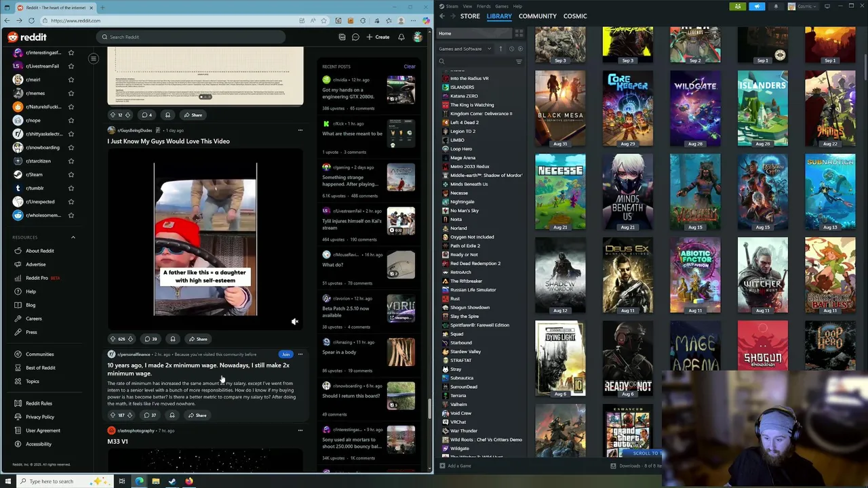868x488 pixels.
Task: Click Reddit page vertical scrollbar
Action: pos(429,409)
